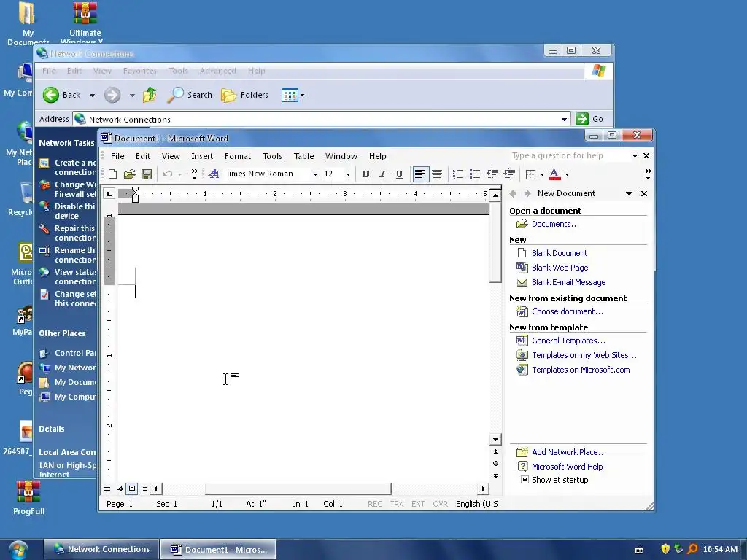Expand the Times New Roman font dropdown

(x=315, y=175)
